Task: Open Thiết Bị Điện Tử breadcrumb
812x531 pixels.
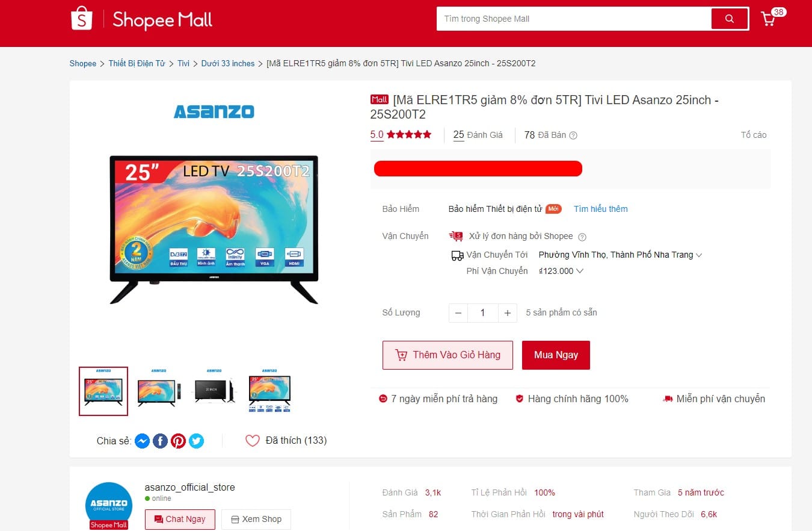Action: [x=137, y=63]
